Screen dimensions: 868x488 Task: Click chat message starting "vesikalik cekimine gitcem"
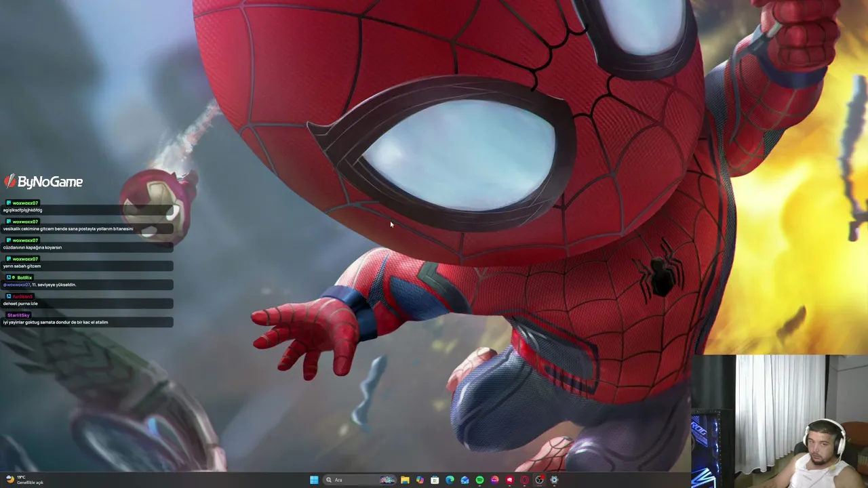[68, 229]
